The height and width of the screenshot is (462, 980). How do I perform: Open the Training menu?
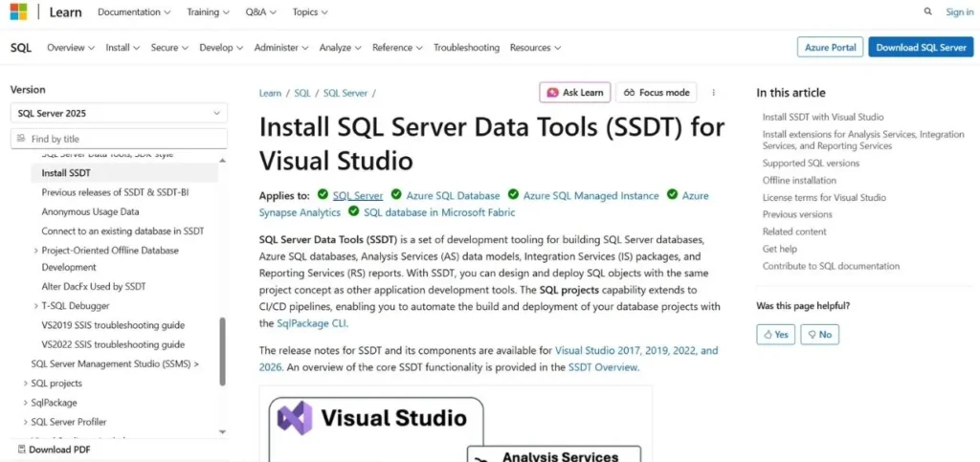(x=208, y=11)
